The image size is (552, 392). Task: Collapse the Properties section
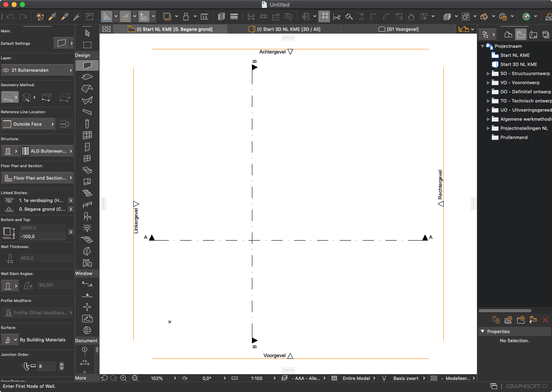482,331
